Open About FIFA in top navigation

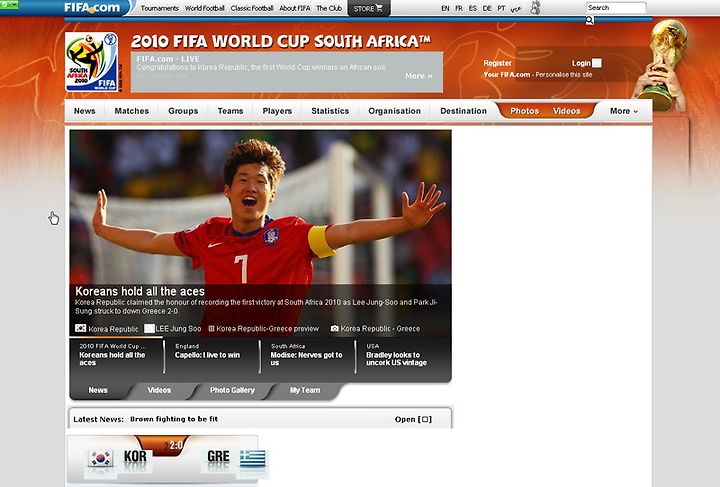pyautogui.click(x=295, y=8)
